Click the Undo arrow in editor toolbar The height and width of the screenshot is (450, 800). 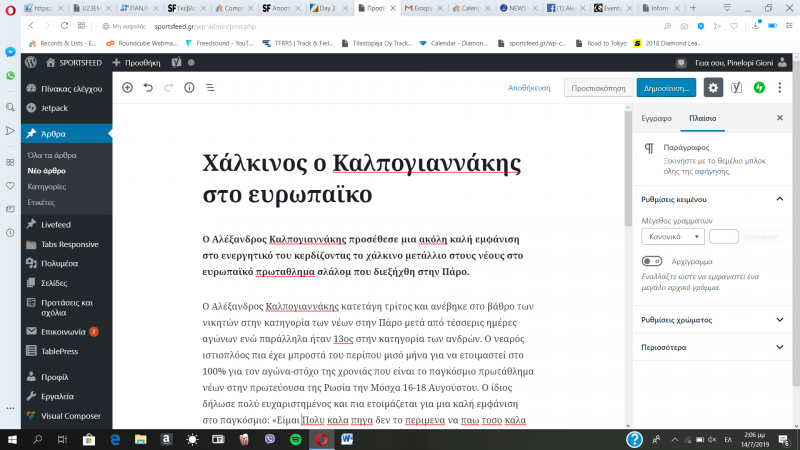(148, 88)
